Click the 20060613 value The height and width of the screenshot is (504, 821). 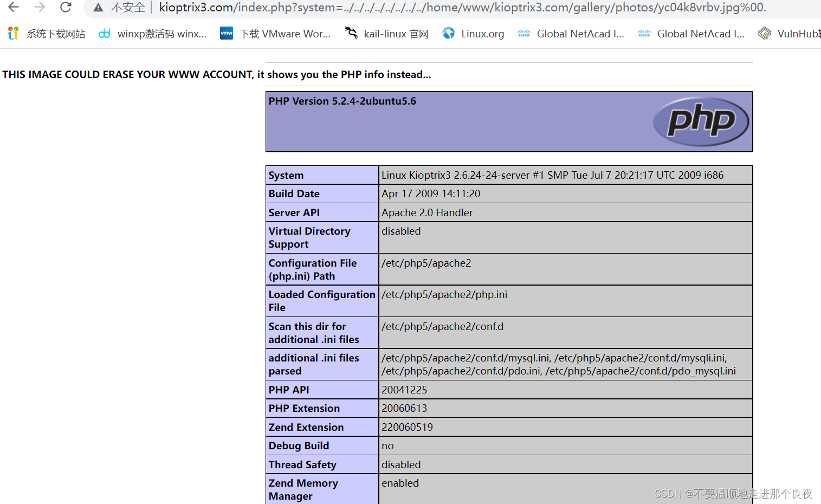(404, 409)
